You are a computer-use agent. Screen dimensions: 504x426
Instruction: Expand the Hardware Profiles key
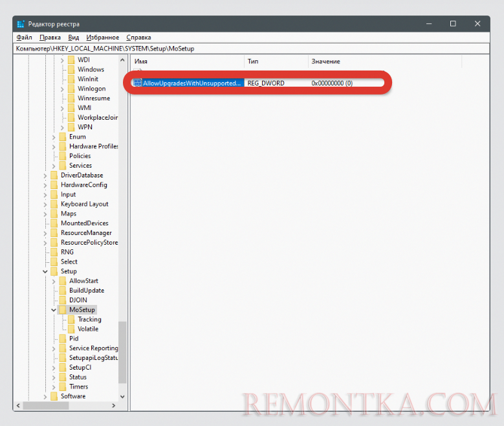[x=54, y=147]
